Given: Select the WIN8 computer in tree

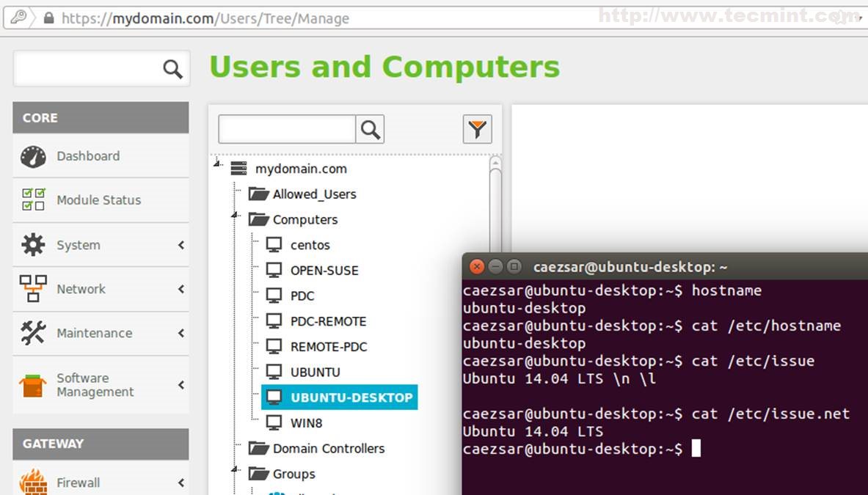Looking at the screenshot, I should [x=306, y=423].
